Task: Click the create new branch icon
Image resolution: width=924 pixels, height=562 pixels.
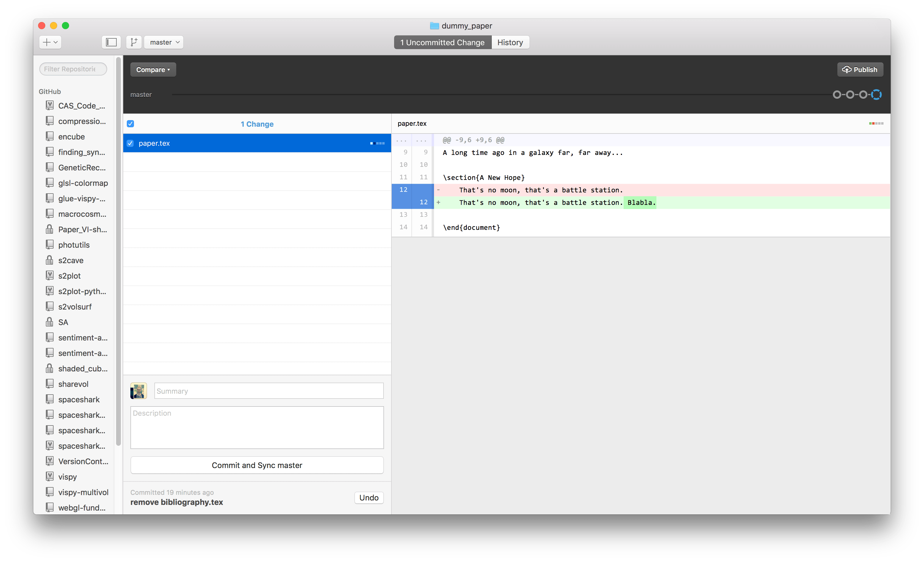Action: 133,42
